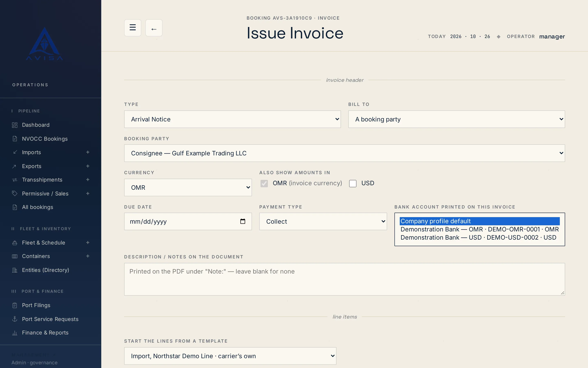This screenshot has height=368, width=588.
Task: Expand the Transshipments submenu plus
Action: (x=88, y=180)
